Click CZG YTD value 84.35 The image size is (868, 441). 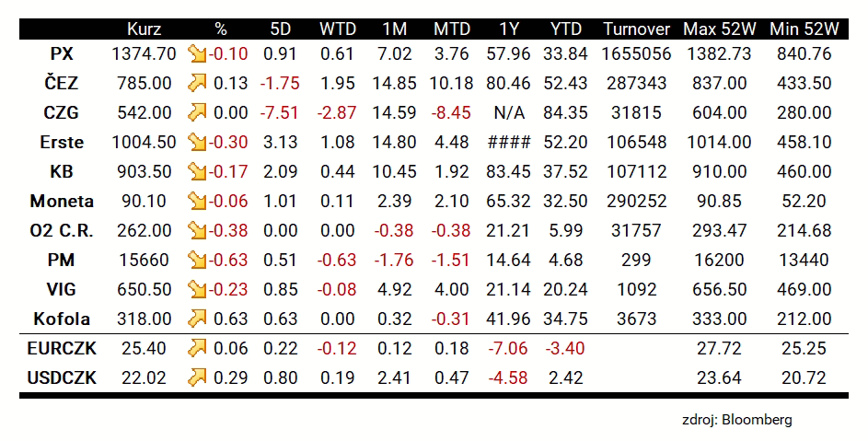566,112
